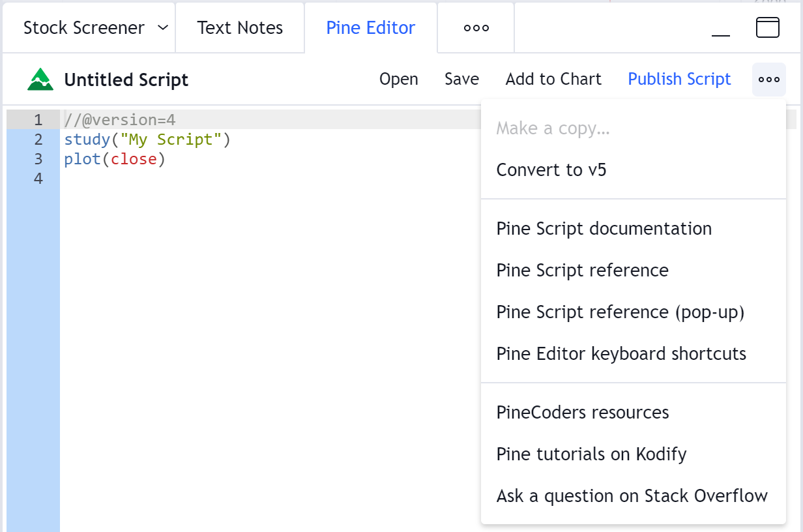The height and width of the screenshot is (532, 803).
Task: Open the three-dot more options menu
Action: pos(768,80)
